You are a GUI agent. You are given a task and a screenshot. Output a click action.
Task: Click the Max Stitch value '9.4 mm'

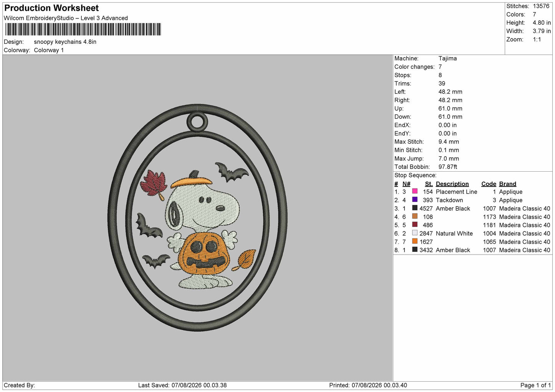449,142
